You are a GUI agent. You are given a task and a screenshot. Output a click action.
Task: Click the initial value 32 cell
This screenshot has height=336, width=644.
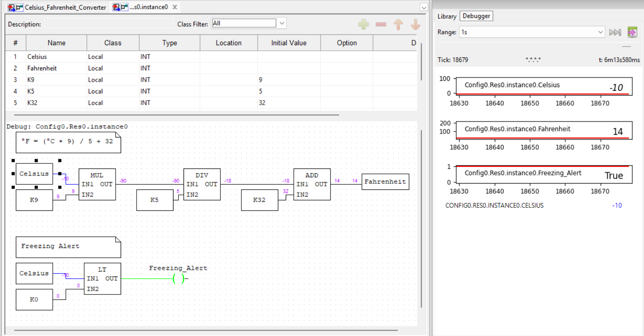[x=289, y=103]
